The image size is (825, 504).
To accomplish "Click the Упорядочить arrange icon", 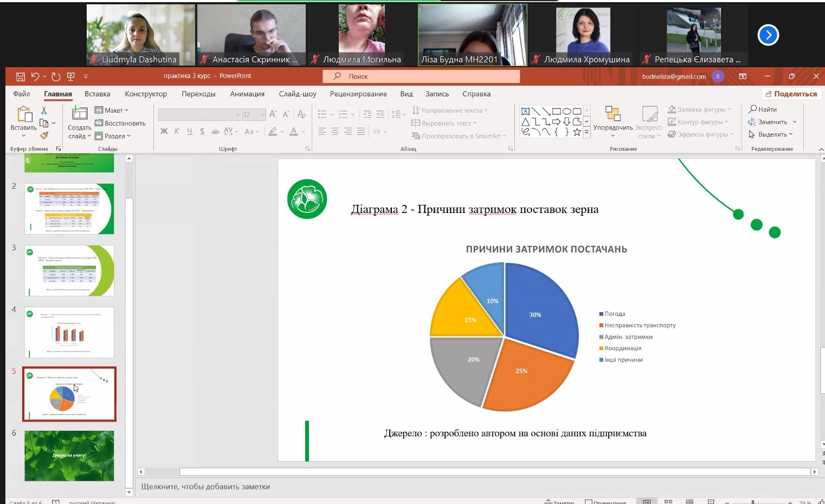I will coord(613,114).
